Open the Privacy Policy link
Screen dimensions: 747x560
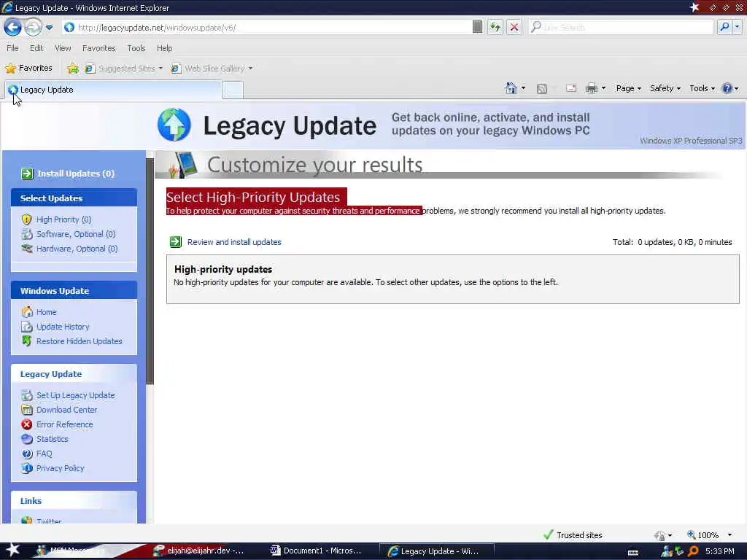(x=60, y=468)
